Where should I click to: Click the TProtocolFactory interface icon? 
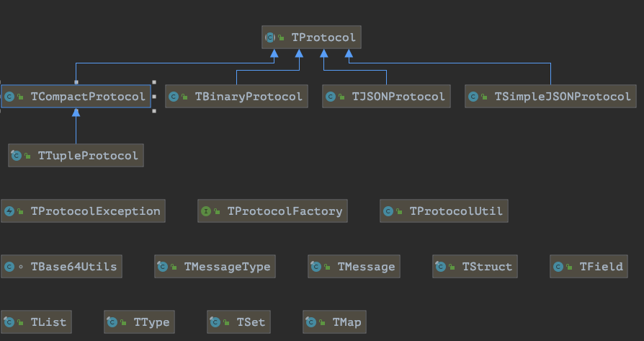[206, 211]
